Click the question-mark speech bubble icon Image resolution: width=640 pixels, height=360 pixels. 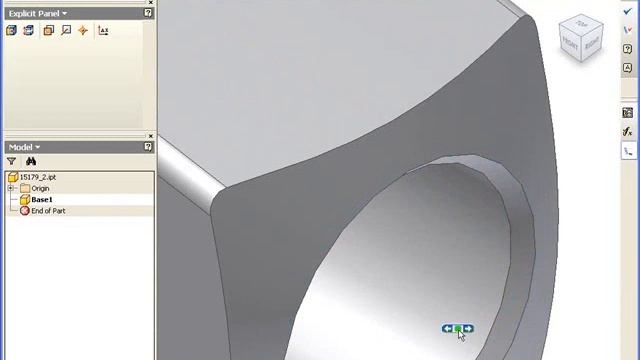click(x=628, y=49)
